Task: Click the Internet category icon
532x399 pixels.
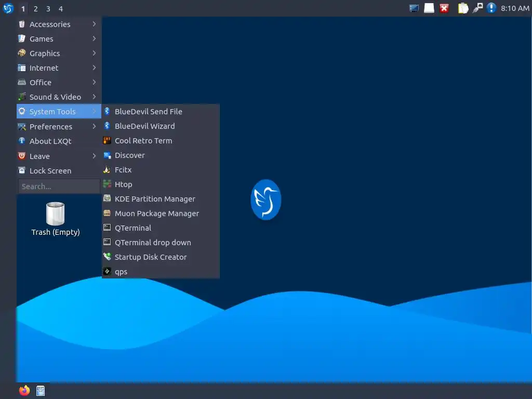Action: coord(22,68)
